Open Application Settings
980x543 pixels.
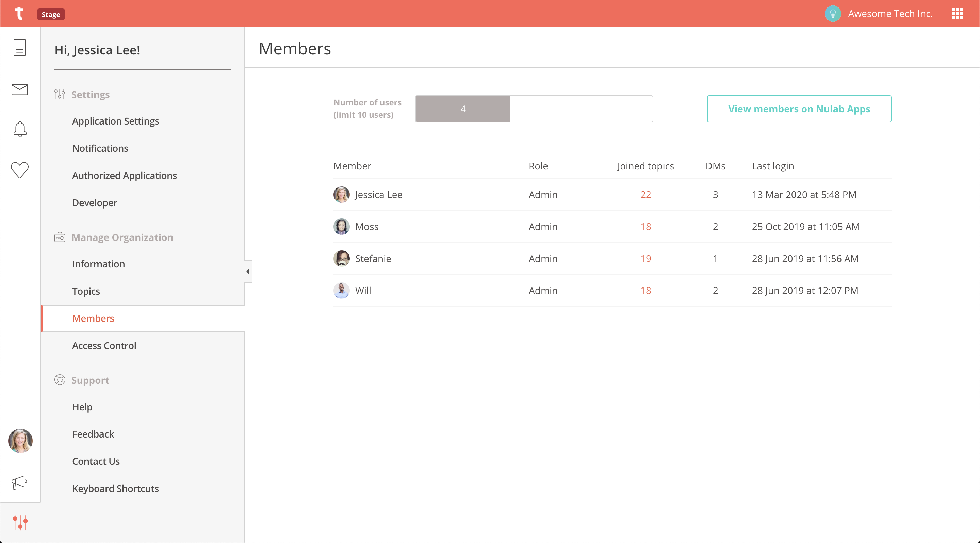coord(116,121)
